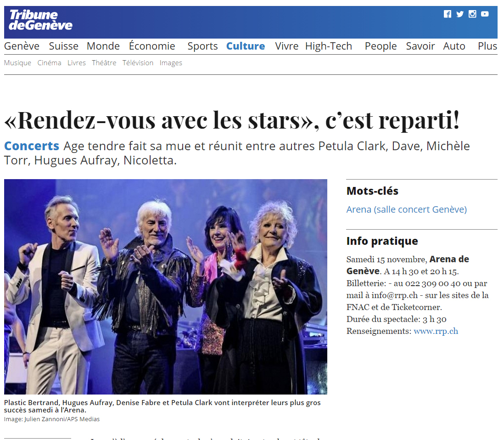Open the Facebook icon in header
The height and width of the screenshot is (440, 504).
[x=448, y=14]
